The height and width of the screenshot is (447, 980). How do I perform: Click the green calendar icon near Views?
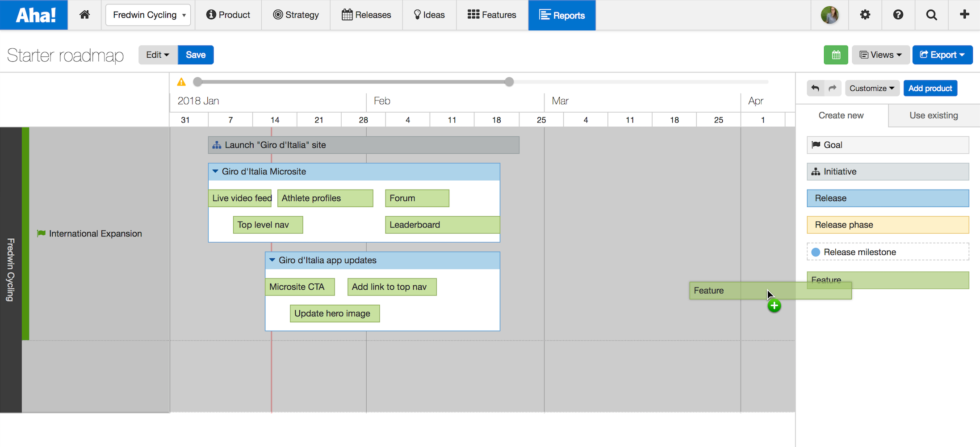[836, 55]
